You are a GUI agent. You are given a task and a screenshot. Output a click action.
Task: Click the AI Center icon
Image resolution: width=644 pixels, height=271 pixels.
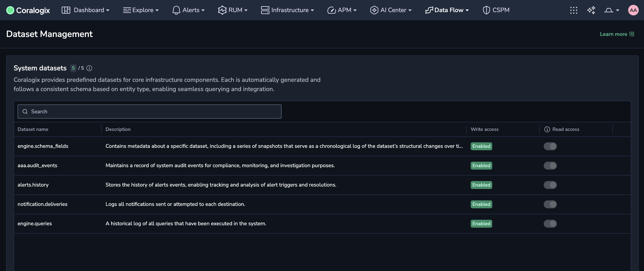[374, 10]
